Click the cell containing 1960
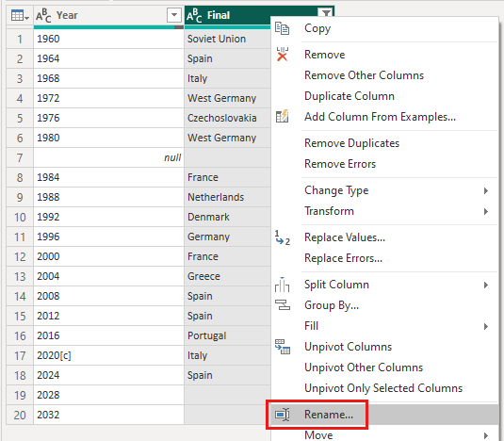Image resolution: width=504 pixels, height=441 pixels. coord(108,39)
